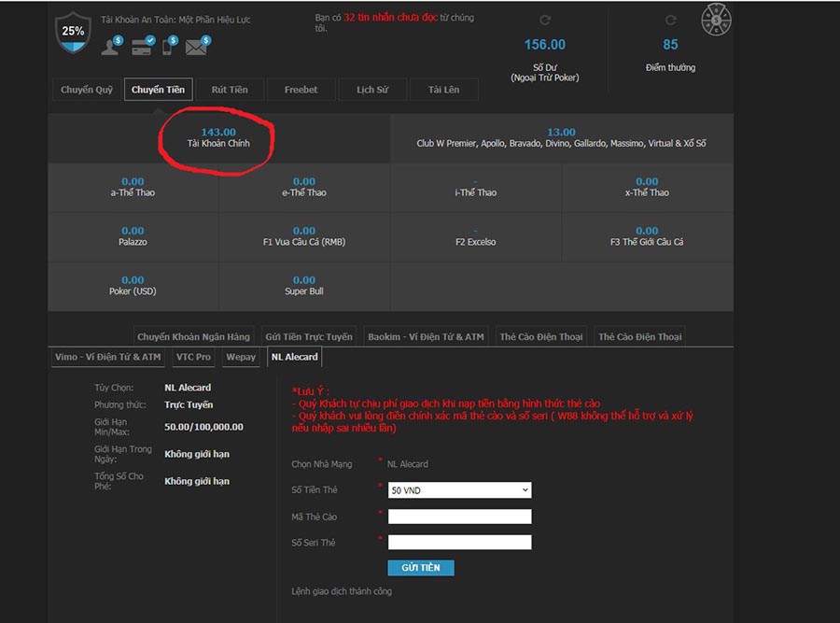Screen dimensions: 840x623
Task: Refresh the 85 reward points
Action: (x=670, y=21)
